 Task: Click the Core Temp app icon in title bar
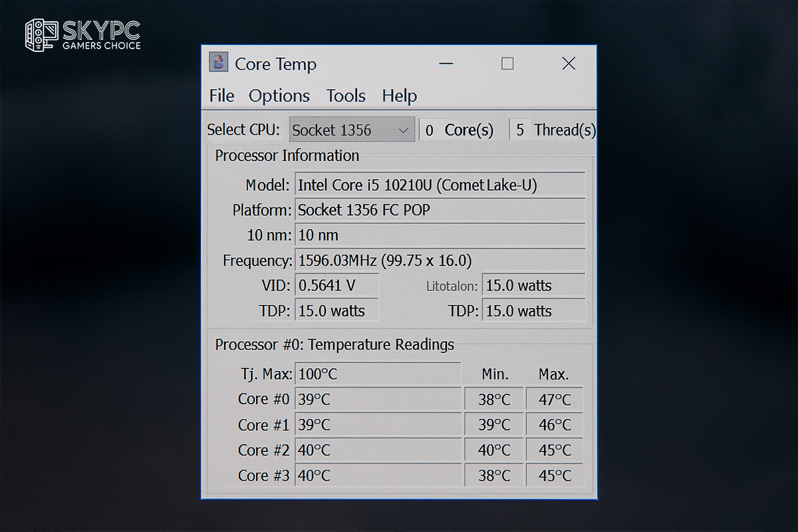pyautogui.click(x=219, y=63)
